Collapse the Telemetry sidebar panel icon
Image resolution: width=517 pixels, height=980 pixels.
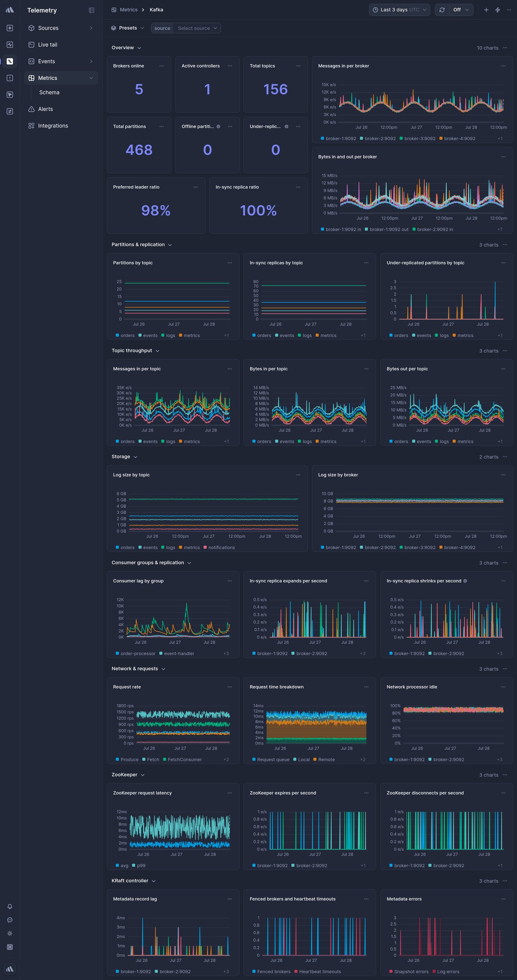pos(92,10)
